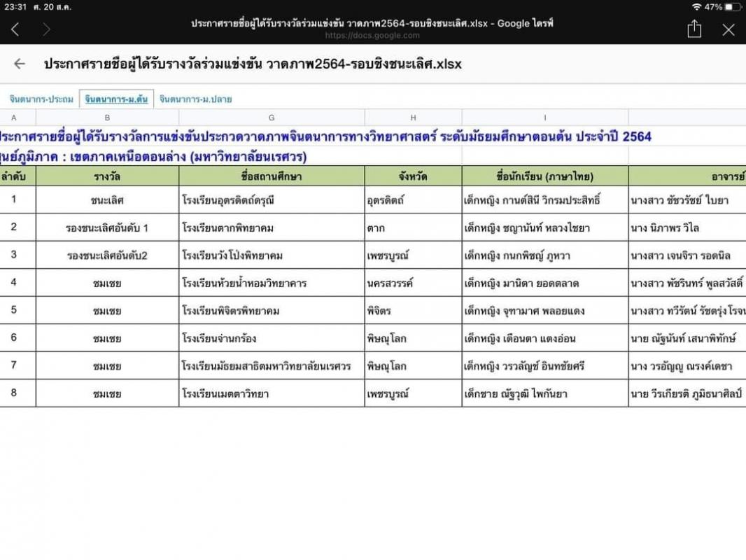
Task: Select the รองชนะเลิศอันดับ2 cell
Action: (x=107, y=255)
